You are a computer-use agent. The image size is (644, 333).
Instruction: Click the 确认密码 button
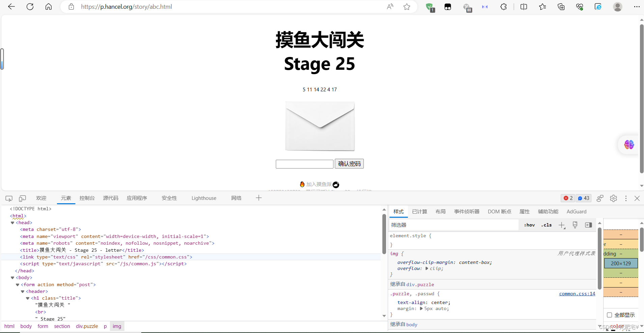349,164
